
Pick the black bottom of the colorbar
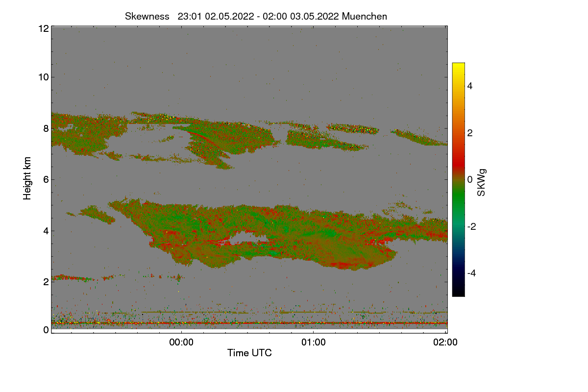tap(458, 293)
